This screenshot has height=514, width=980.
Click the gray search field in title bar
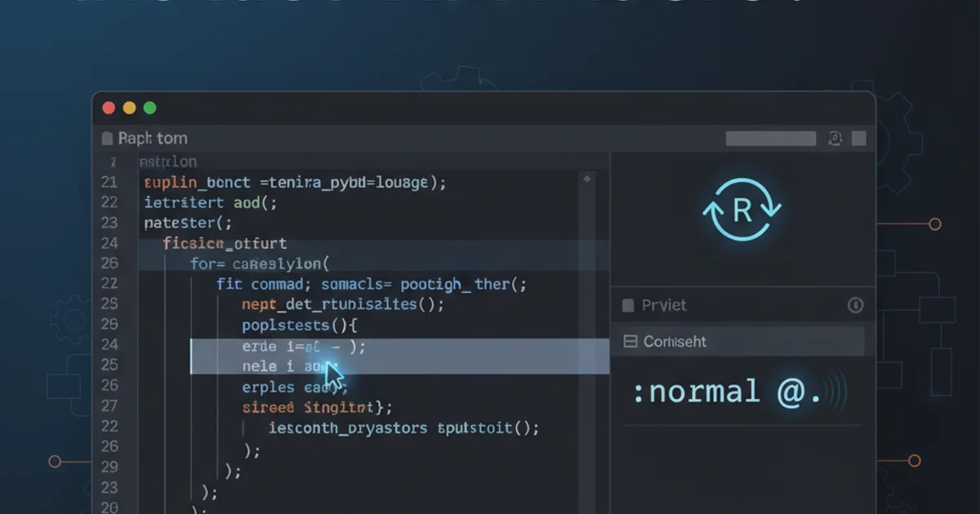point(770,139)
